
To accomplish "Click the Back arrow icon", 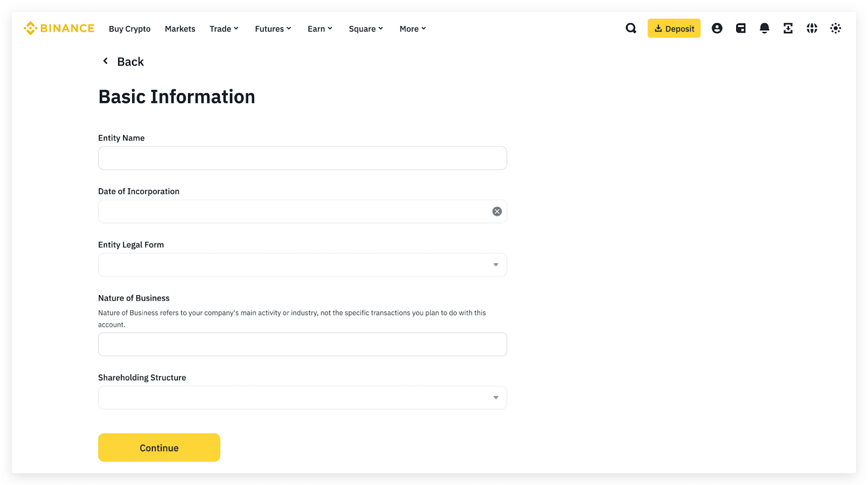I will 105,61.
